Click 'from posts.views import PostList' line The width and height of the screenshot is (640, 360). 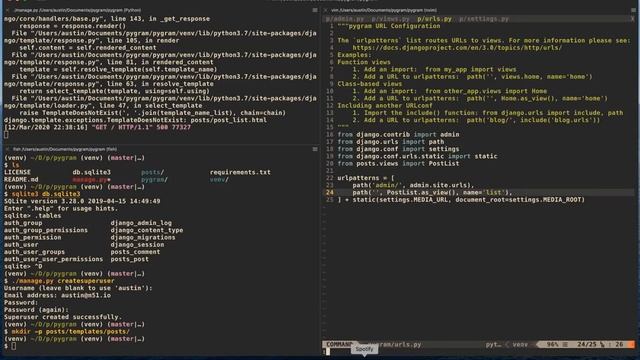click(x=398, y=163)
